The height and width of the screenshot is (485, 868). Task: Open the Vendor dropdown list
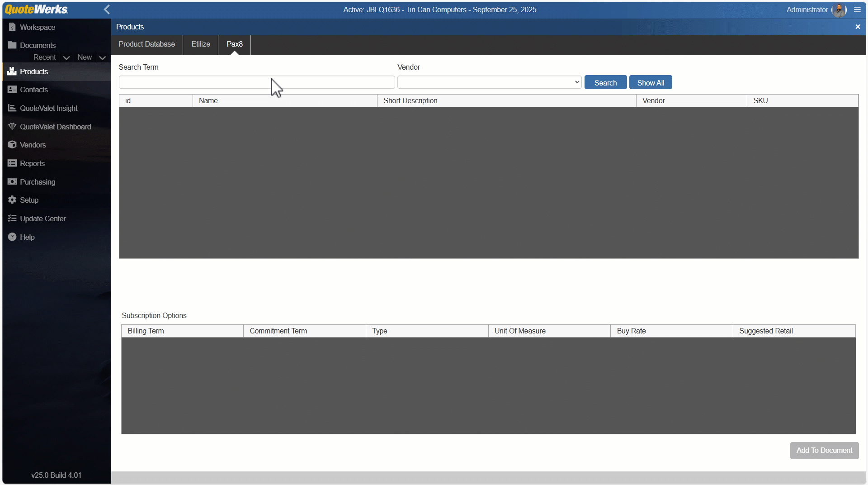[x=490, y=82]
